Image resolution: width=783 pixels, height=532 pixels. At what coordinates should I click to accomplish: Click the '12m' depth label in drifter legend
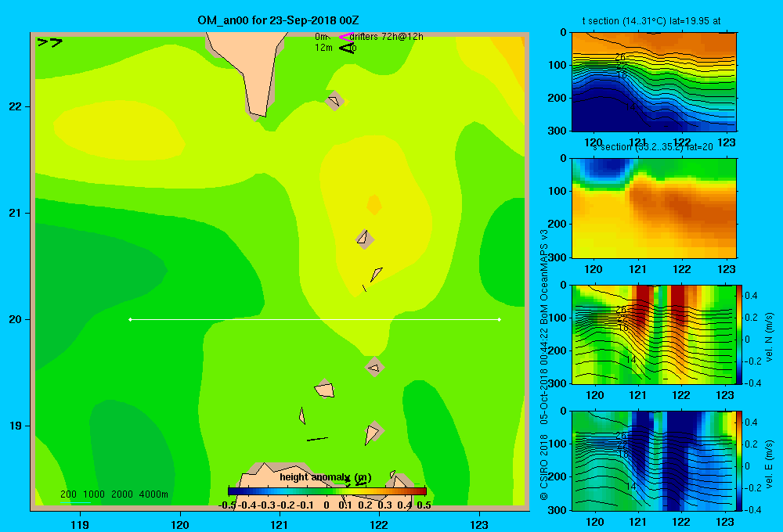pos(323,48)
